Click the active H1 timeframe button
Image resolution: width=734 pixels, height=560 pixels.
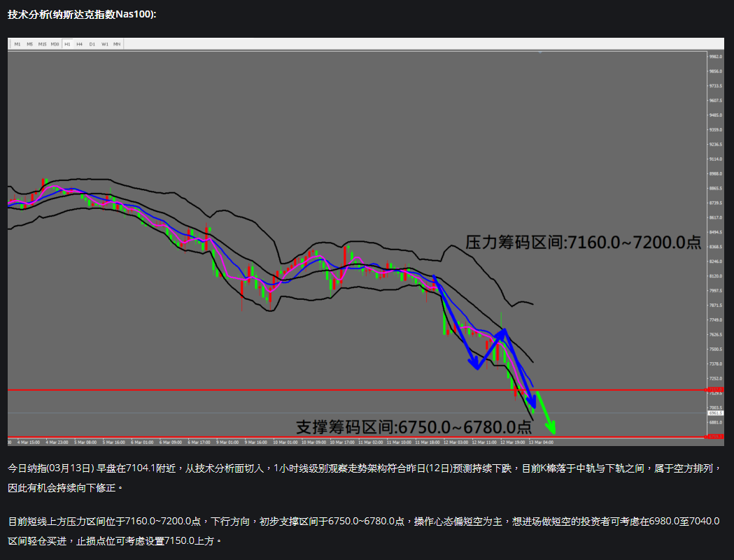(x=67, y=44)
